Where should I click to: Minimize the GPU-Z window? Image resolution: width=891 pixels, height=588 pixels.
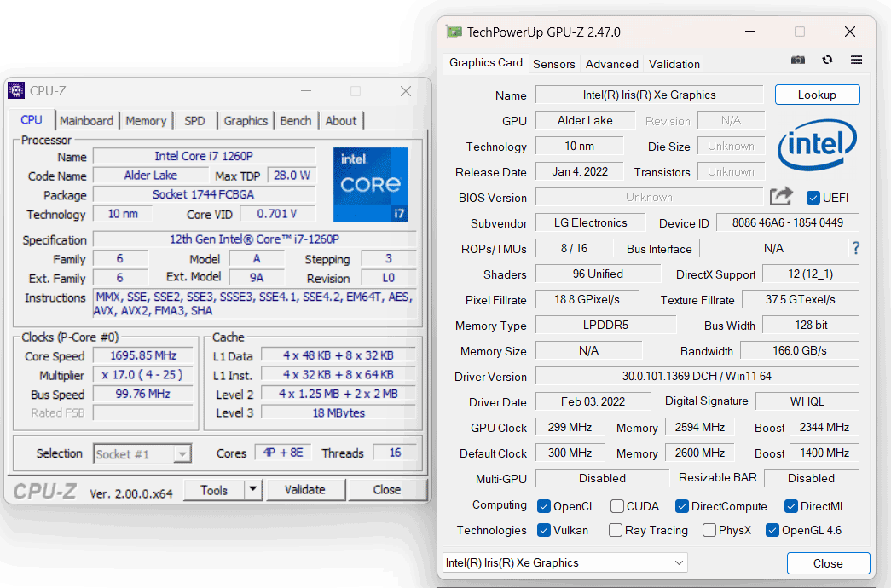coord(750,32)
